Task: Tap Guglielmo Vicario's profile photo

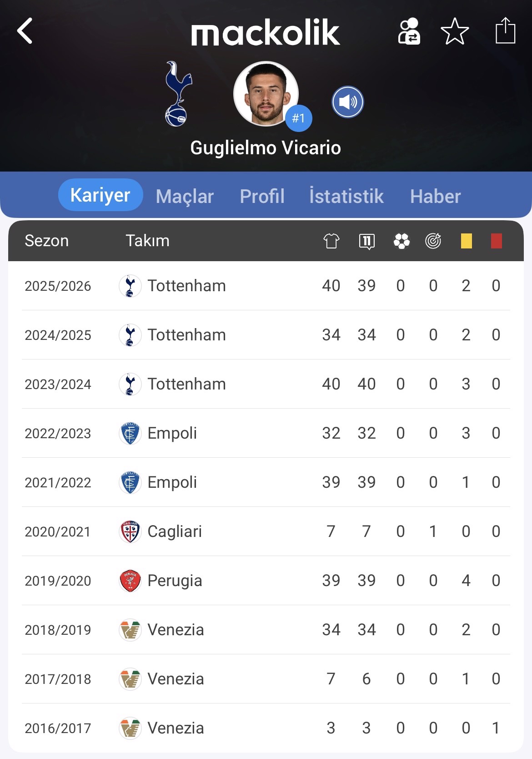Action: point(266,94)
